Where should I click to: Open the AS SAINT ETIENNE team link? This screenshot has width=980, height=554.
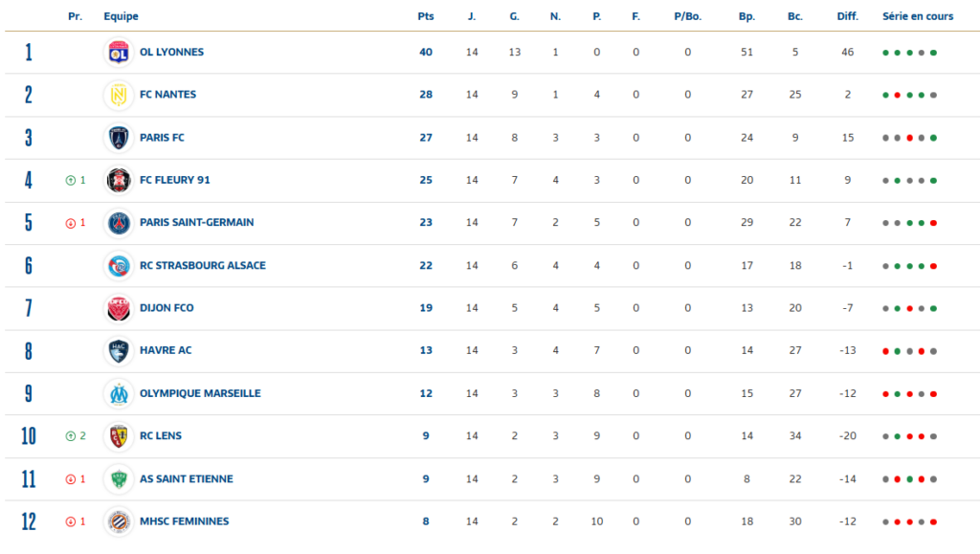[x=186, y=478]
